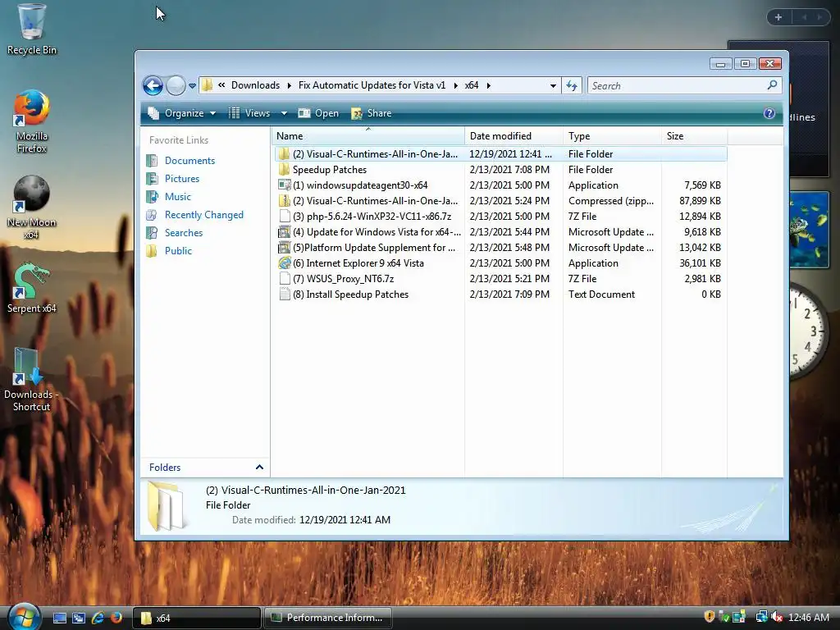The width and height of the screenshot is (840, 630).
Task: Click the 7,569 KB size cell
Action: click(702, 185)
